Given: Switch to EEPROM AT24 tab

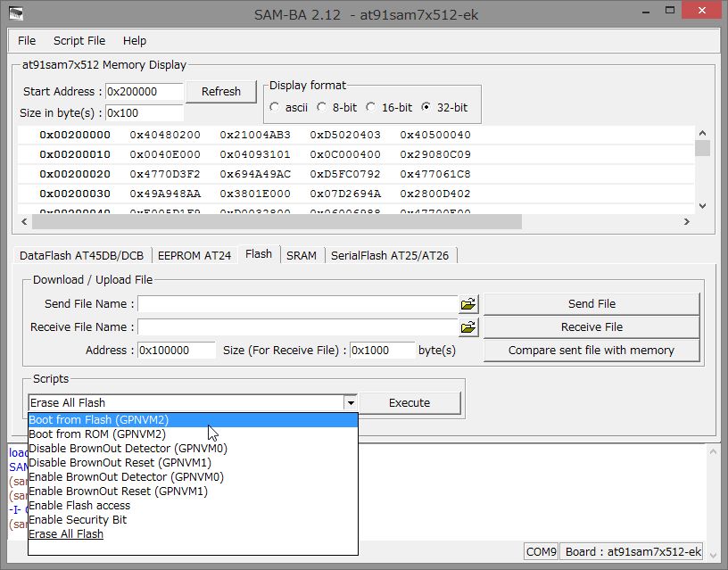Looking at the screenshot, I should pyautogui.click(x=194, y=256).
